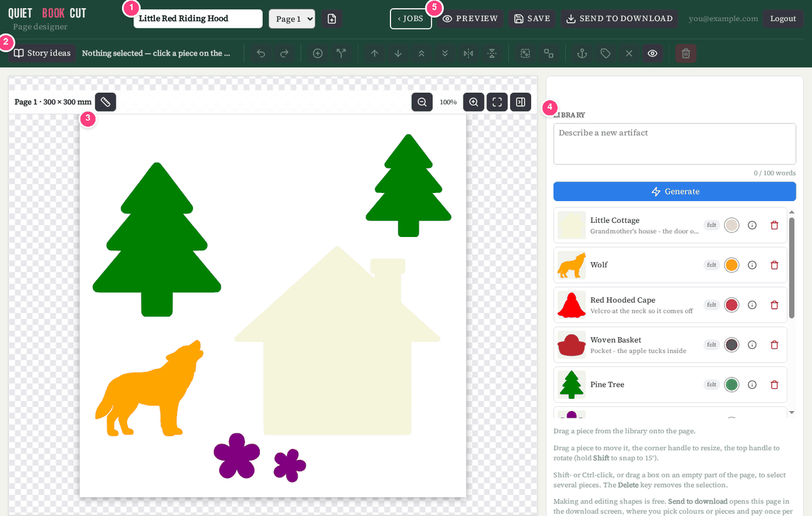Pick Red Hooded Cape colour swatch
Image resolution: width=812 pixels, height=516 pixels.
click(x=731, y=305)
